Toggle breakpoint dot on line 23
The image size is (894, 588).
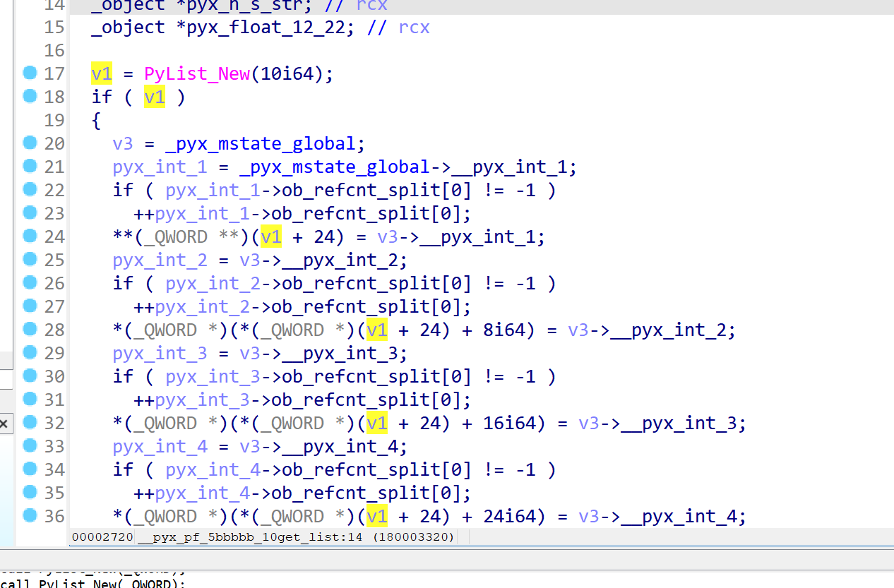[x=30, y=212]
